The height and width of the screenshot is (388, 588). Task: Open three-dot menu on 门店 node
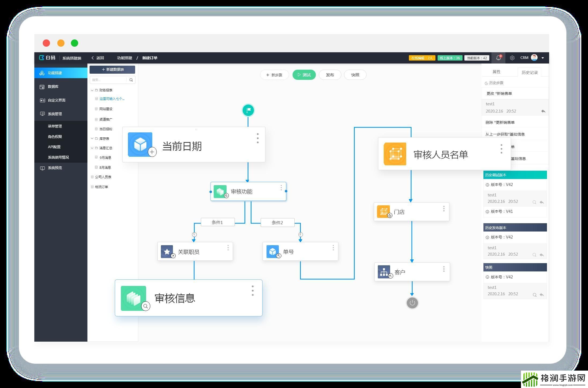444,208
